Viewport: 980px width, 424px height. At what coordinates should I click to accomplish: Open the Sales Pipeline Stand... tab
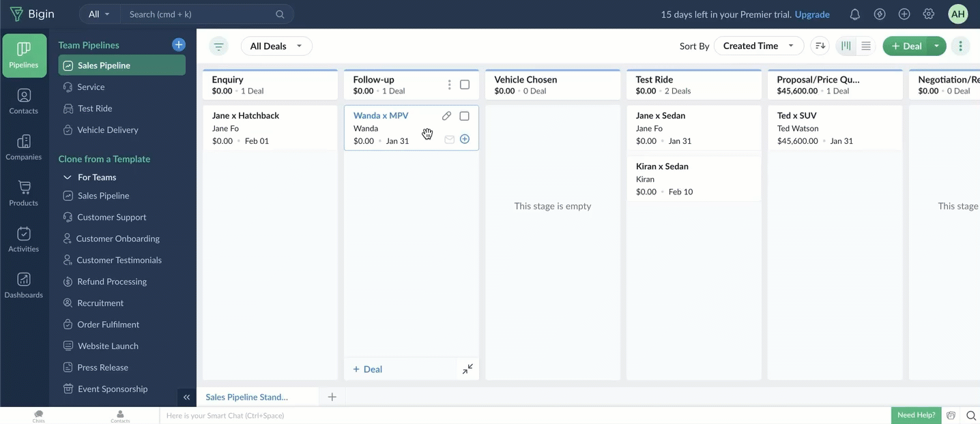click(246, 397)
